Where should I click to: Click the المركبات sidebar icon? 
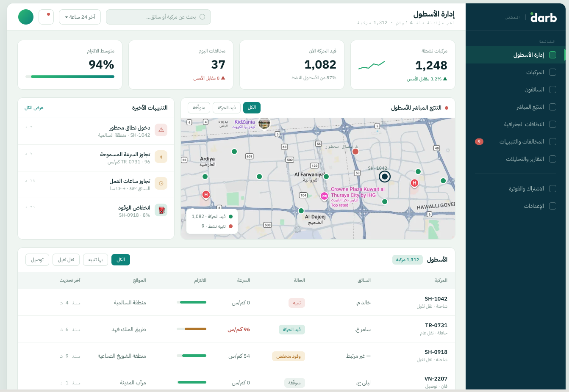point(552,72)
